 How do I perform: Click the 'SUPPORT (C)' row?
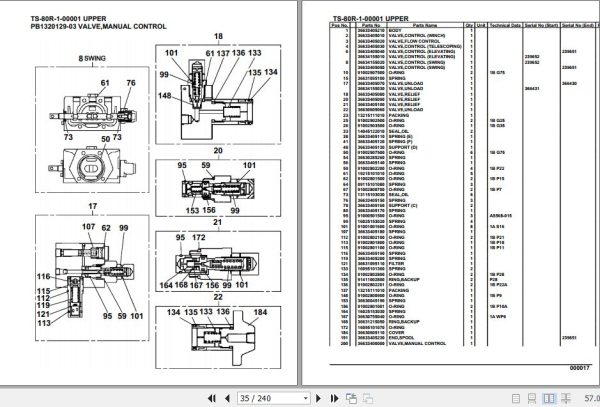pos(463,205)
